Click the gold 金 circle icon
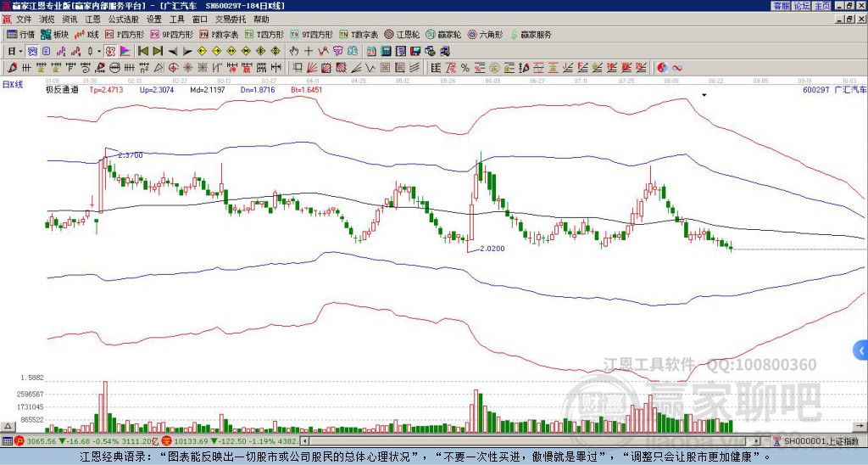 click(x=494, y=68)
